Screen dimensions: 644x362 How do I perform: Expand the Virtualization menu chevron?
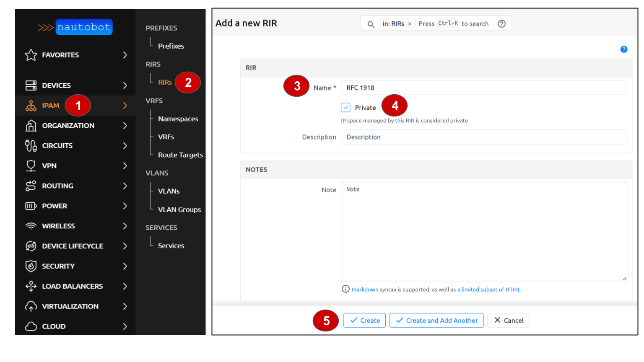click(125, 306)
